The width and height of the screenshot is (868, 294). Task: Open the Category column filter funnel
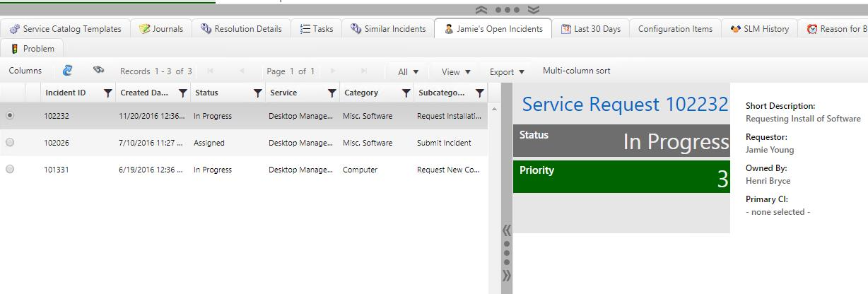[406, 93]
